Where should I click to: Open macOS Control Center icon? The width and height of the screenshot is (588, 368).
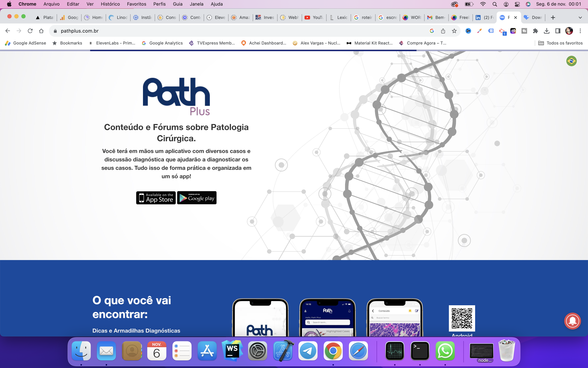pyautogui.click(x=517, y=4)
